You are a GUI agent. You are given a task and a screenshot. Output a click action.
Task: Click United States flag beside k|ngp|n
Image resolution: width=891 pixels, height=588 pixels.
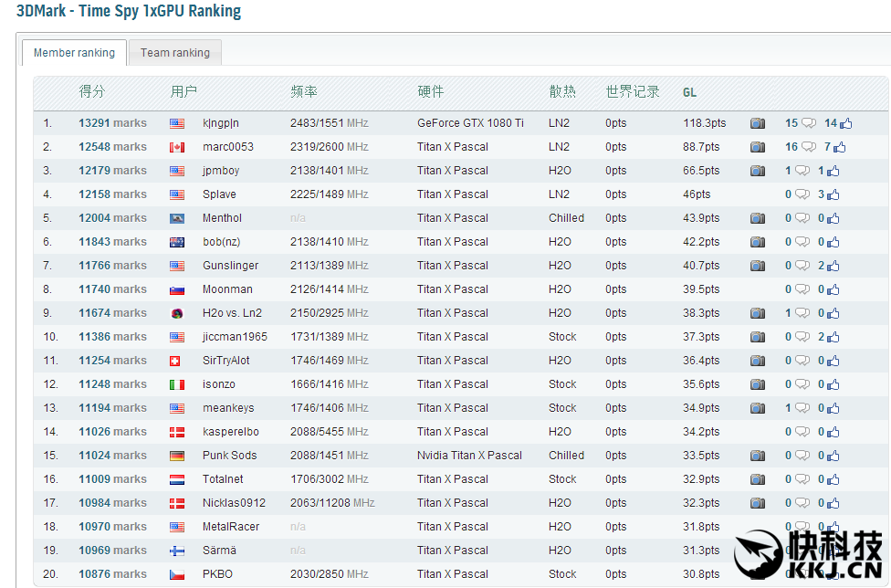(x=177, y=123)
